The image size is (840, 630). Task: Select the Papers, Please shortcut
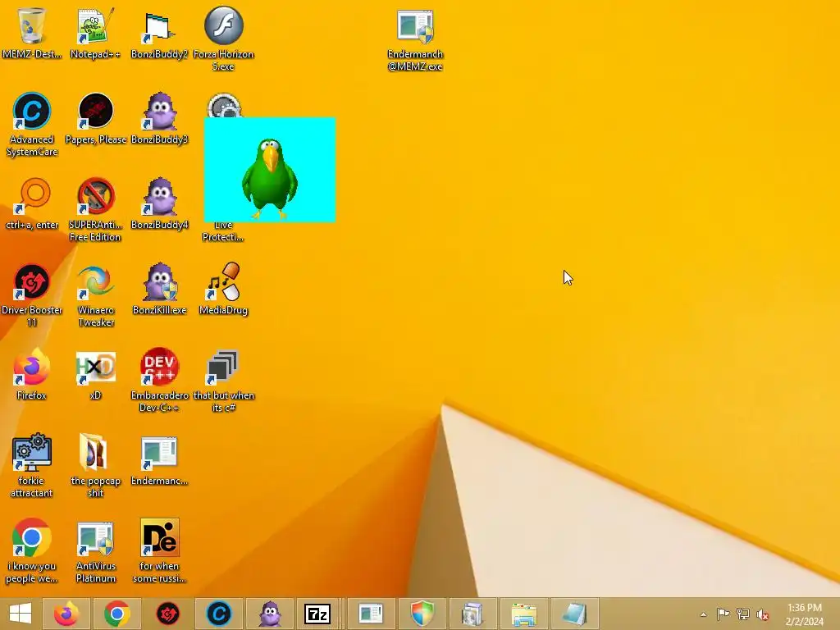point(95,119)
